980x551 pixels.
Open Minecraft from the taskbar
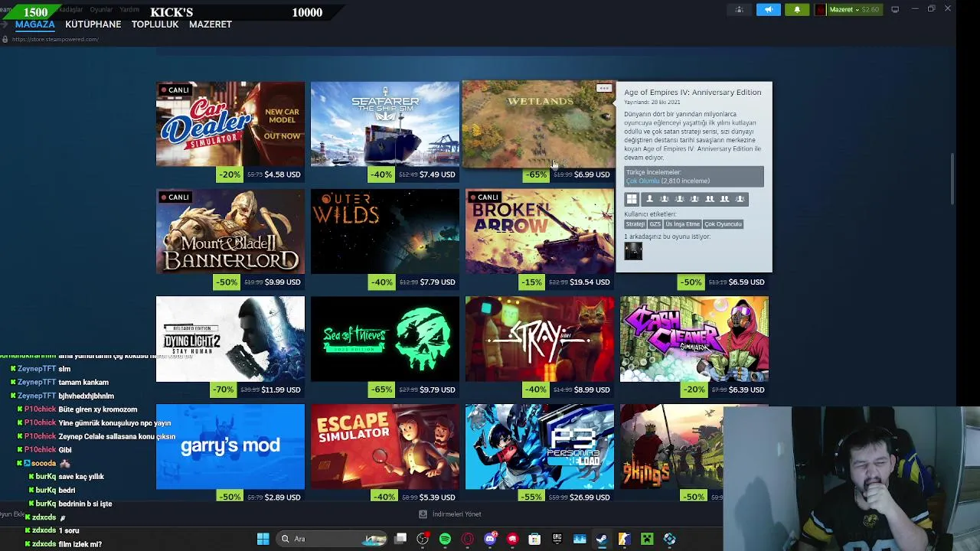[647, 539]
